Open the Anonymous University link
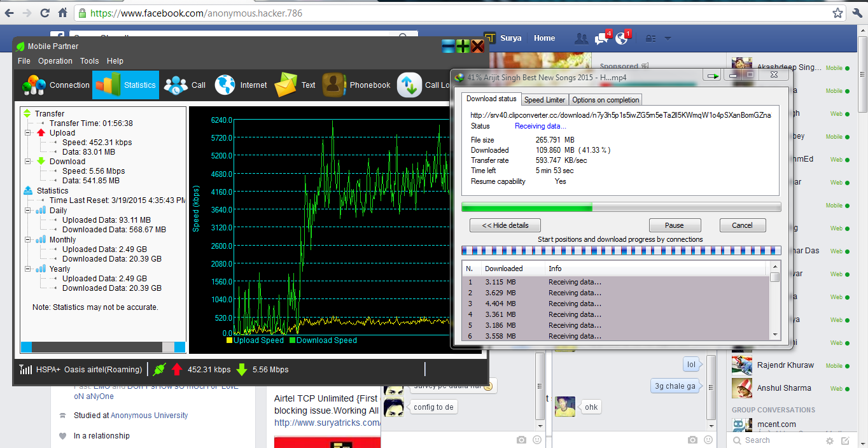The image size is (868, 448). 150,416
